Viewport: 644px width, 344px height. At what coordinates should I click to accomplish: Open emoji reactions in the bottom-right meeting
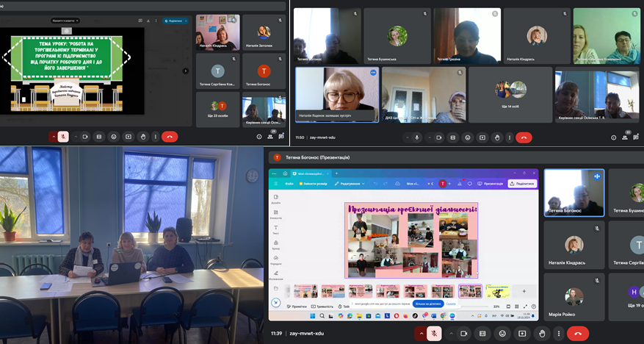pos(502,333)
